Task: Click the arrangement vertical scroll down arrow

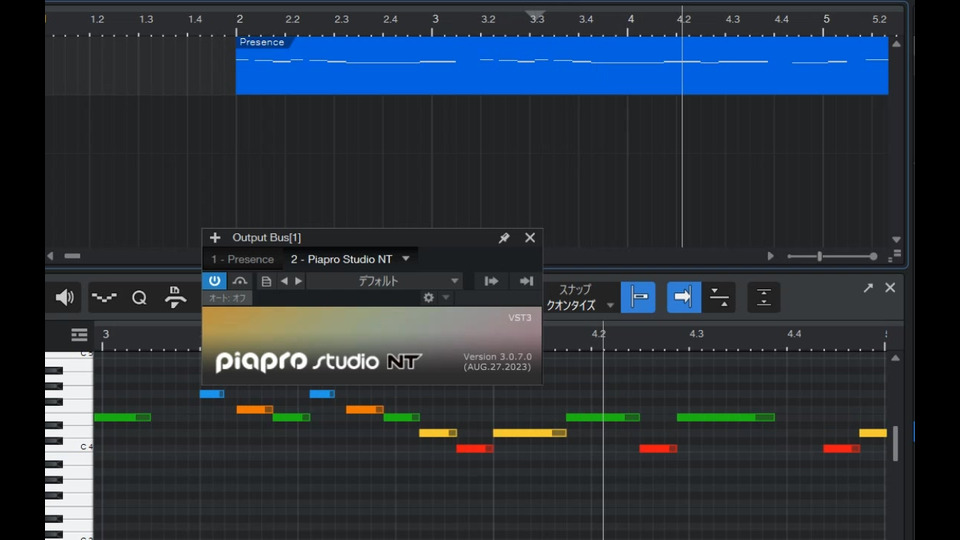Action: point(896,239)
